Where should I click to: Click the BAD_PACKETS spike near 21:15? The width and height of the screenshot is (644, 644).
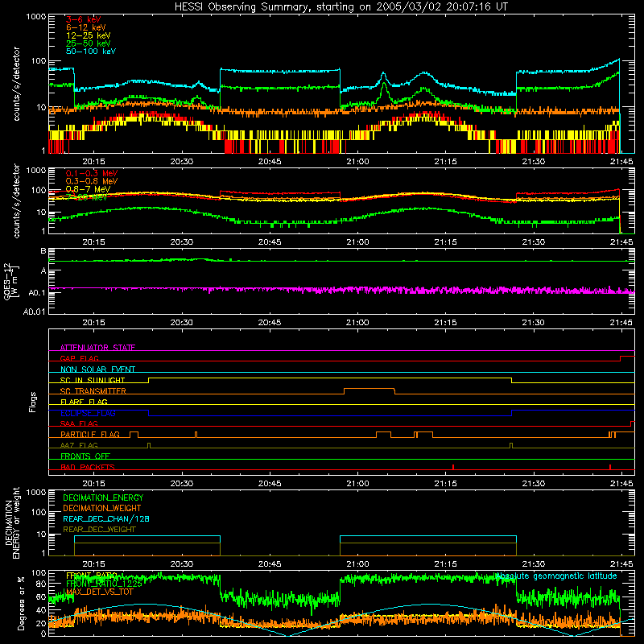pyautogui.click(x=453, y=467)
